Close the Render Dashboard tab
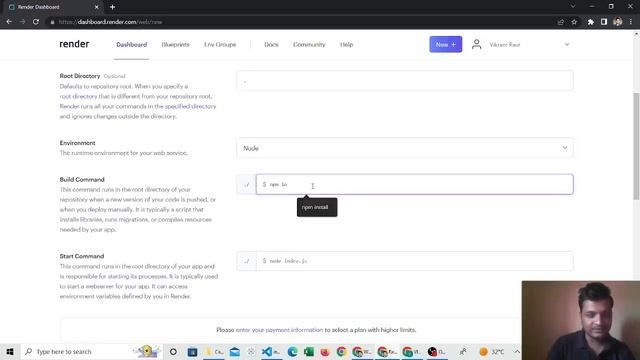The image size is (640, 360). pyautogui.click(x=96, y=7)
